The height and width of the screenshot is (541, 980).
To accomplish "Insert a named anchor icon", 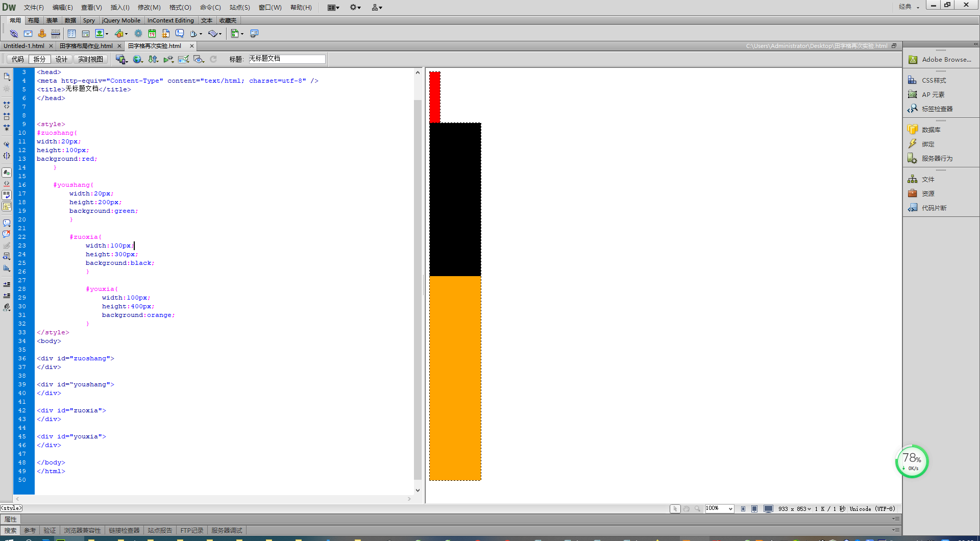I will coord(42,34).
